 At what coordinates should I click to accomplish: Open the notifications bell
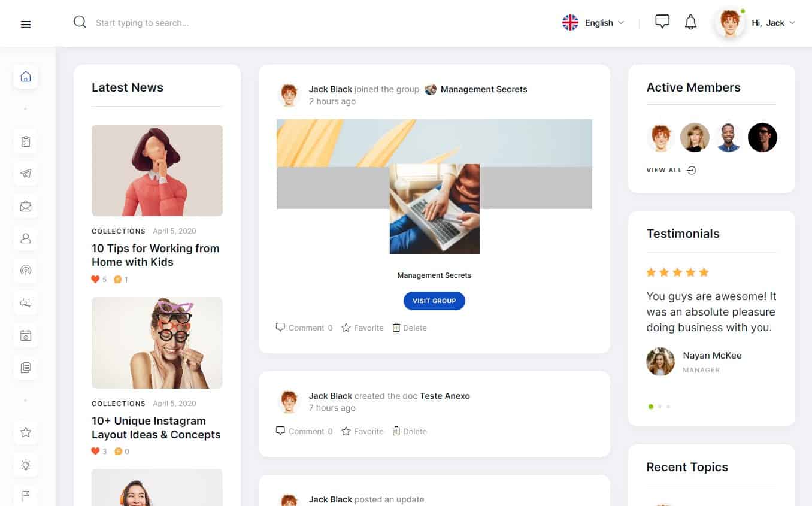[x=690, y=23]
